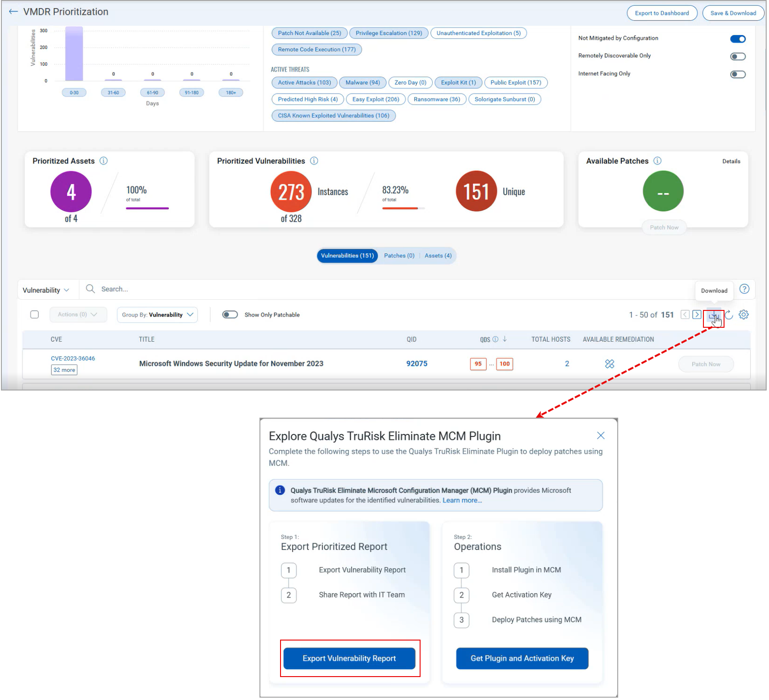Click the total hosts count 2
The height and width of the screenshot is (700, 769).
tap(567, 364)
